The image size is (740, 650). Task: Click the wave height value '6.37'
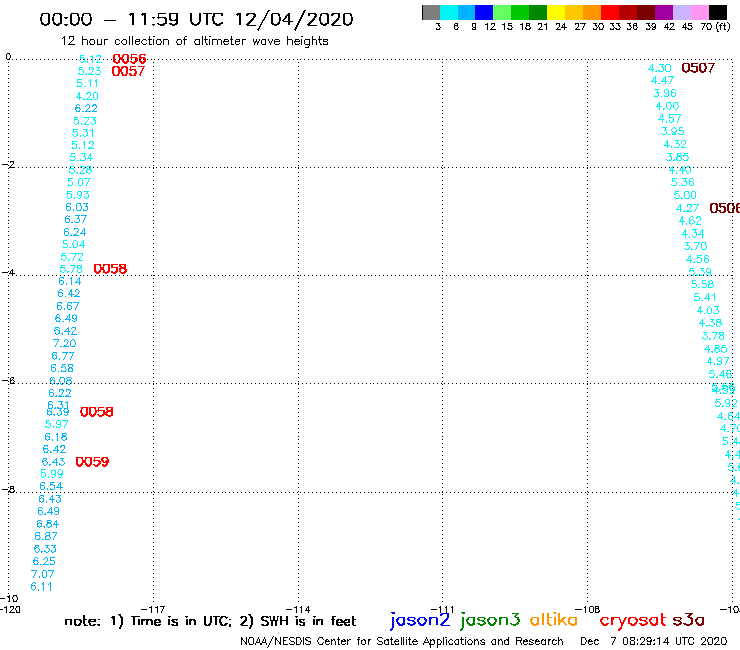pos(76,219)
